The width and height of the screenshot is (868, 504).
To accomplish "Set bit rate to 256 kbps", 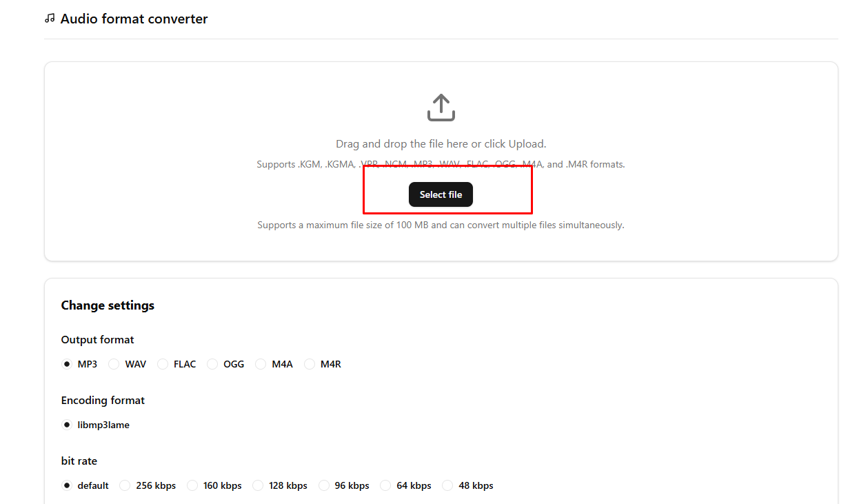I will (125, 485).
